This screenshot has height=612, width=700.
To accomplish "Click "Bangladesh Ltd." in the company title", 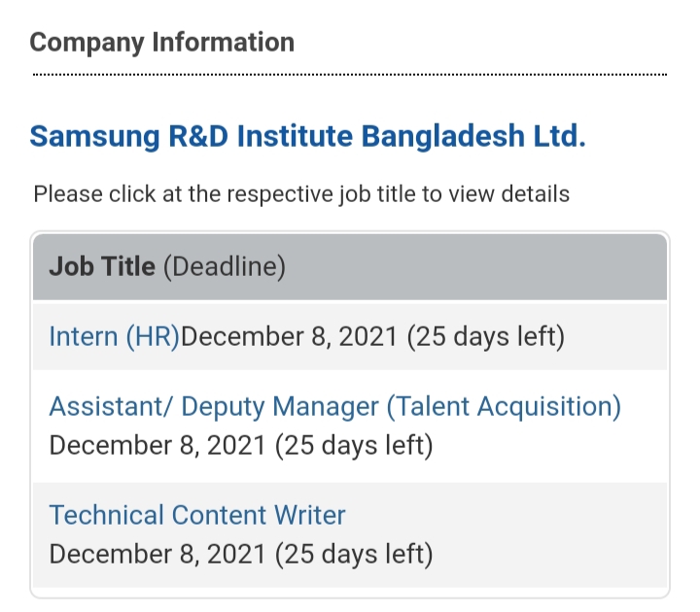I will pyautogui.click(x=473, y=136).
